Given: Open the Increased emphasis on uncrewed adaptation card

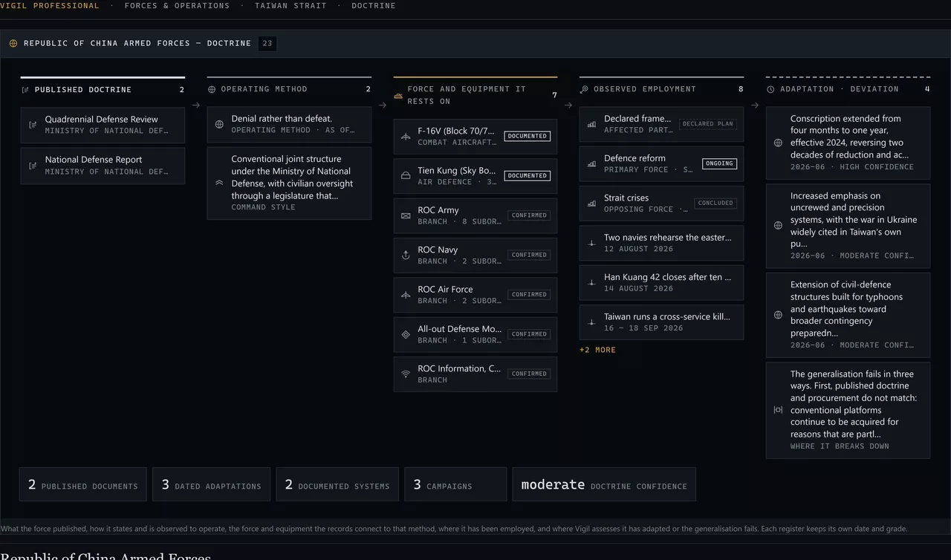Looking at the screenshot, I should coord(848,226).
